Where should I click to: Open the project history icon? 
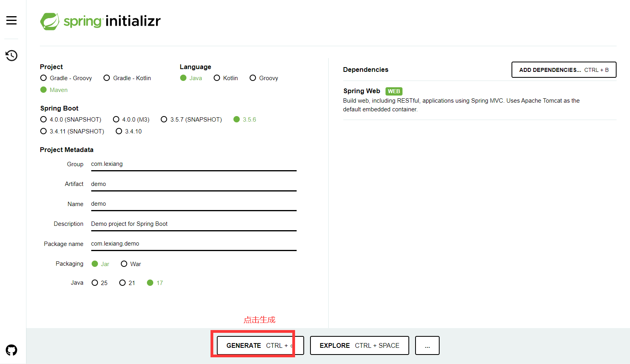11,56
